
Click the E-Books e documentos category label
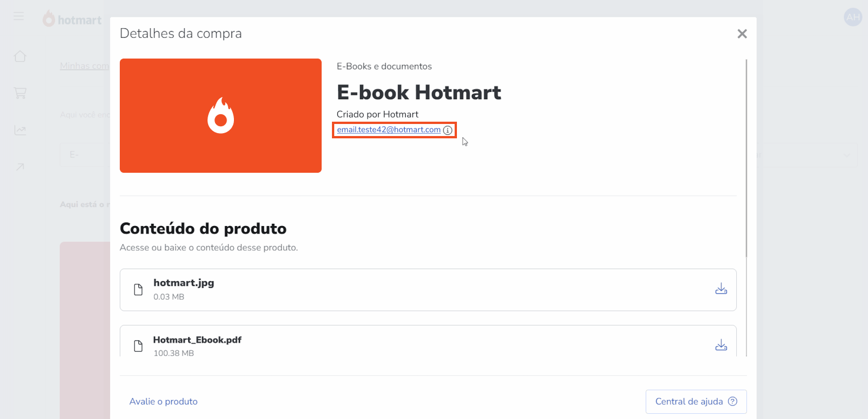pyautogui.click(x=384, y=67)
